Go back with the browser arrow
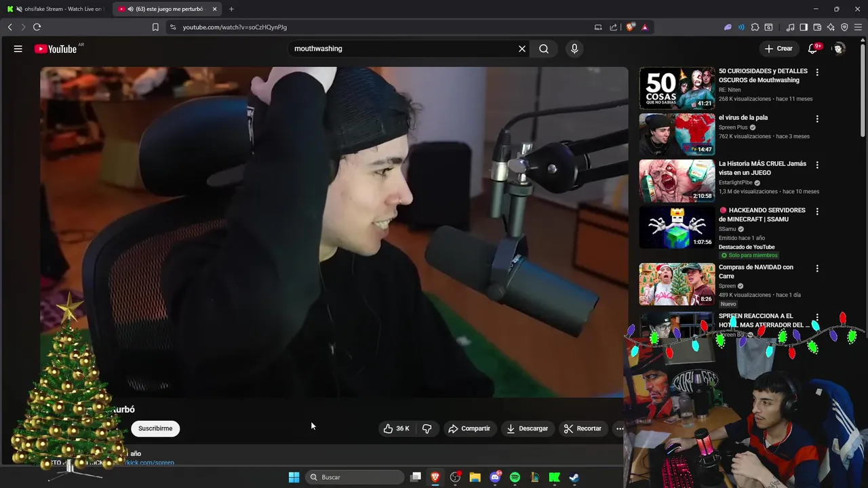 (x=9, y=27)
